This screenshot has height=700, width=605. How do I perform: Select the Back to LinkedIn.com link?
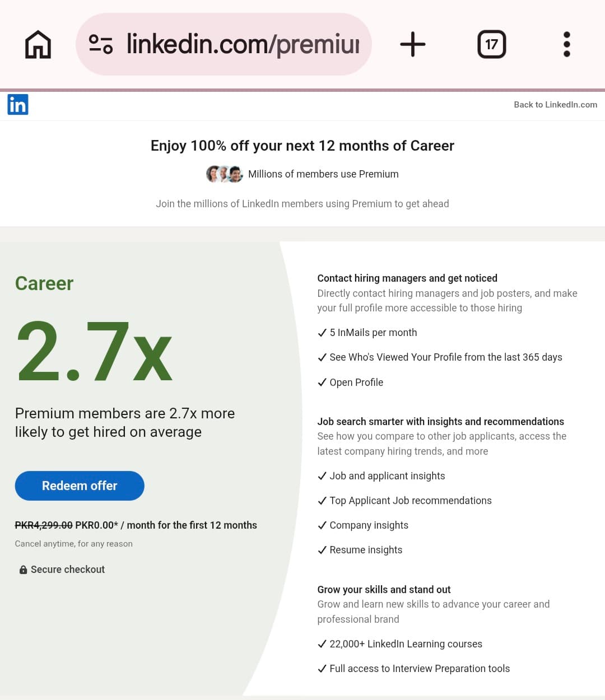(x=555, y=104)
